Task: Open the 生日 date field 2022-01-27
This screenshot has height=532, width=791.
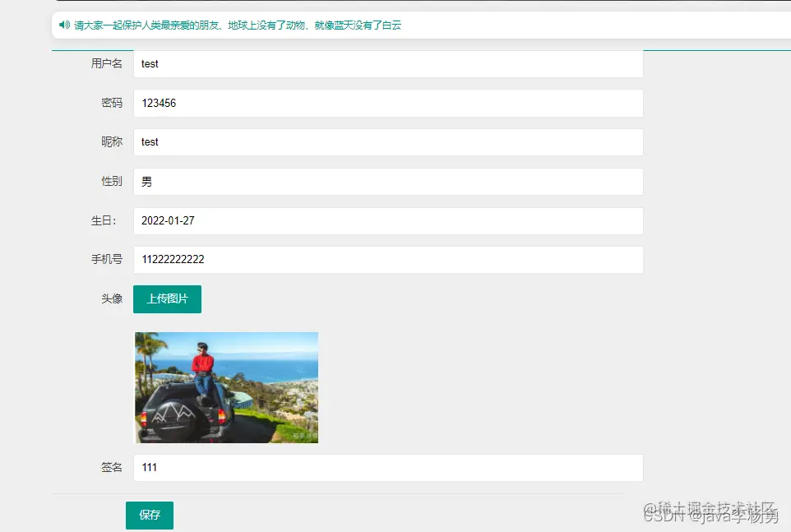Action: pyautogui.click(x=388, y=221)
